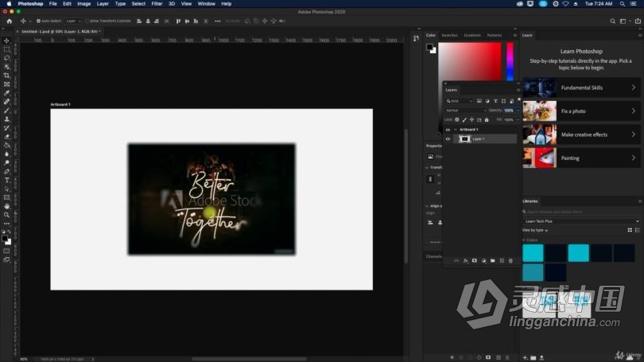Toggle filter for type layers
Viewport: 644px width, 362px height.
(x=495, y=101)
